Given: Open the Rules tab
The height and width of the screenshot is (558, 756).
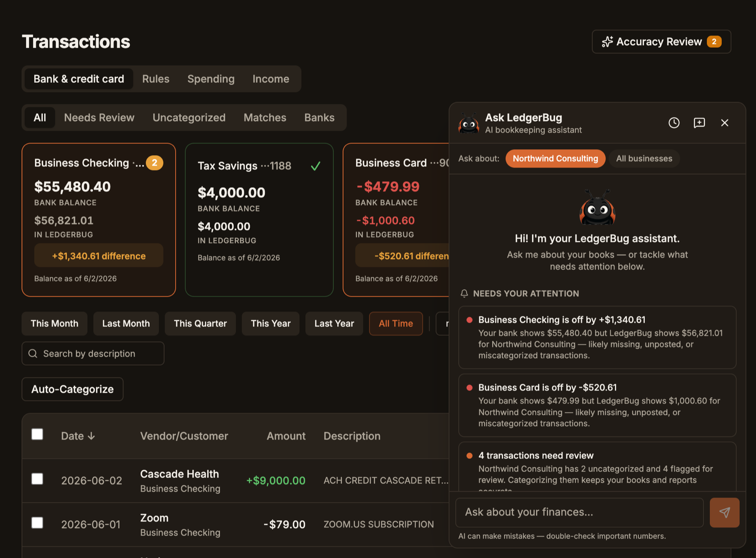Looking at the screenshot, I should (x=156, y=79).
